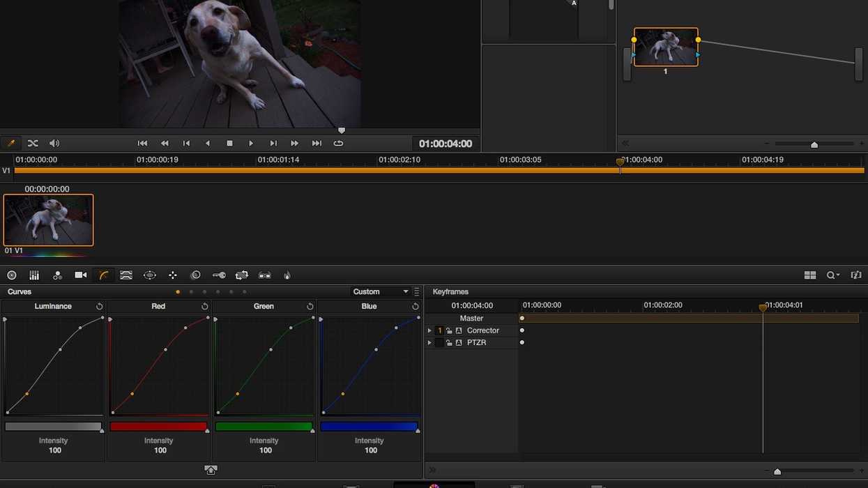Viewport: 868px width, 488px height.
Task: Go to next clip
Action: pyautogui.click(x=273, y=143)
